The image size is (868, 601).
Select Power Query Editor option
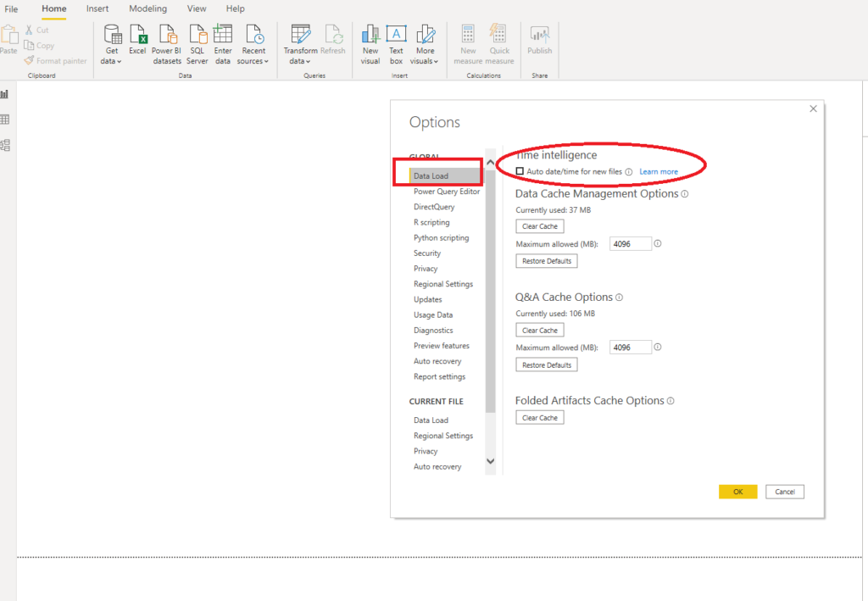(x=446, y=192)
